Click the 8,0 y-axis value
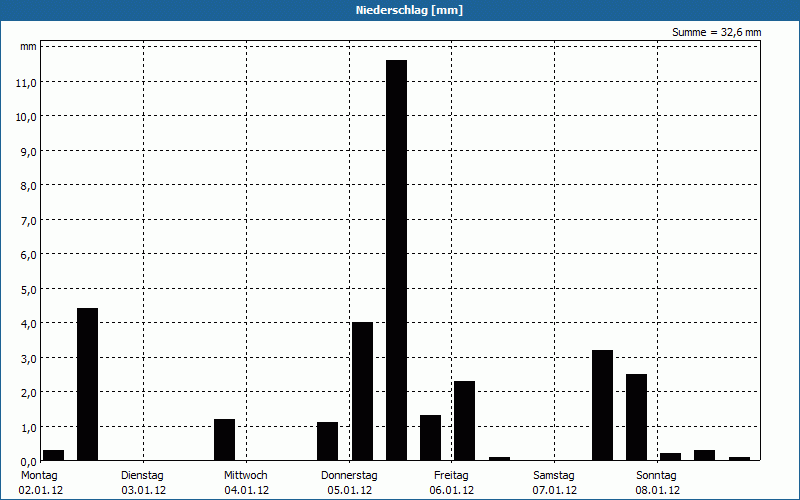This screenshot has width=800, height=500. pyautogui.click(x=29, y=186)
